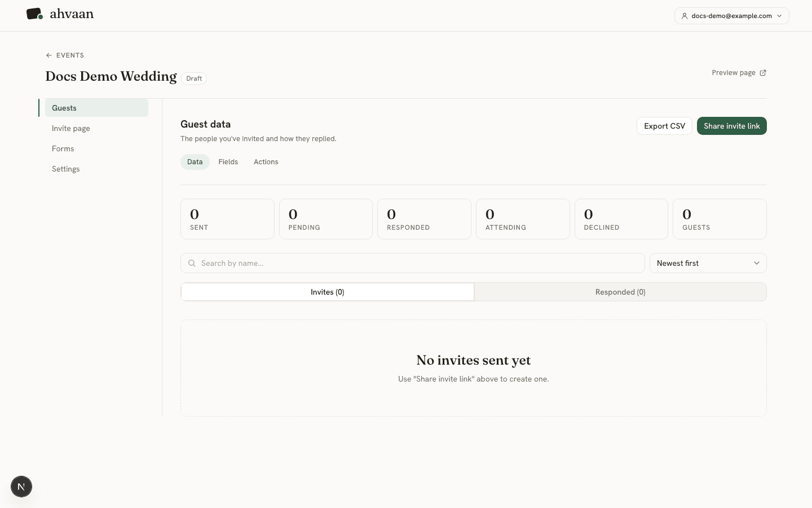Click the magnifier icon in search box
This screenshot has height=508, width=812.
tap(192, 263)
